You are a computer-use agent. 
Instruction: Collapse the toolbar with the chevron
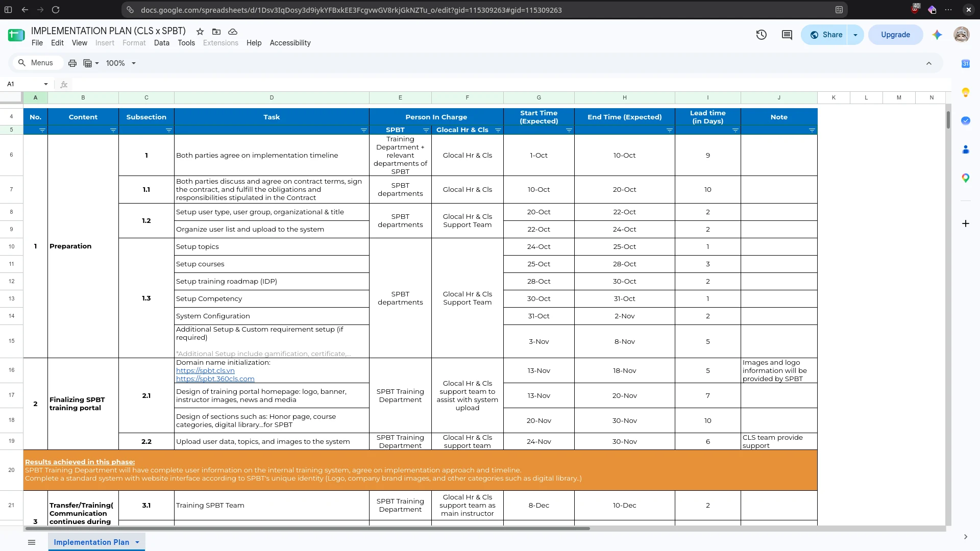(929, 63)
